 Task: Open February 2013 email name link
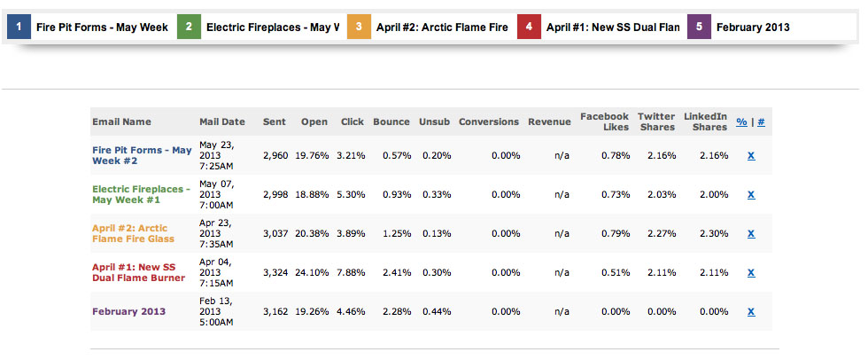tap(128, 311)
